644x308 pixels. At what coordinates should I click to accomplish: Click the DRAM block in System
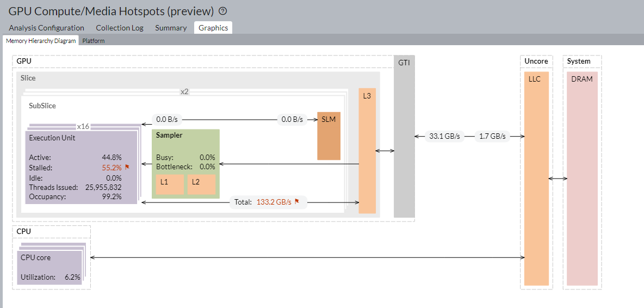(x=582, y=178)
